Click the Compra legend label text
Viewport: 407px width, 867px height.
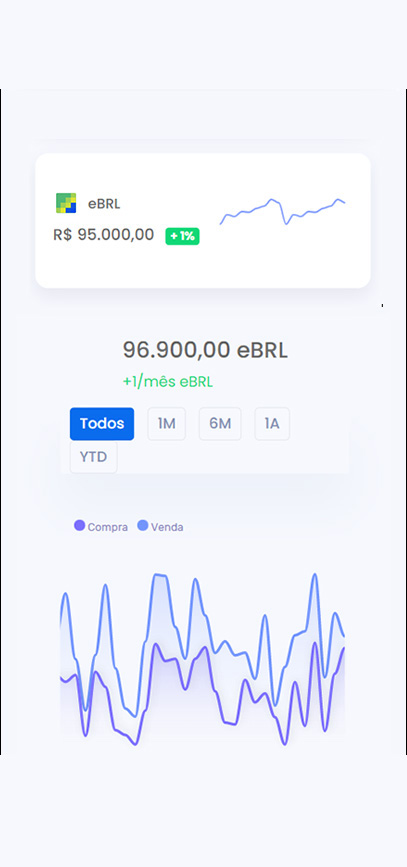(x=107, y=527)
